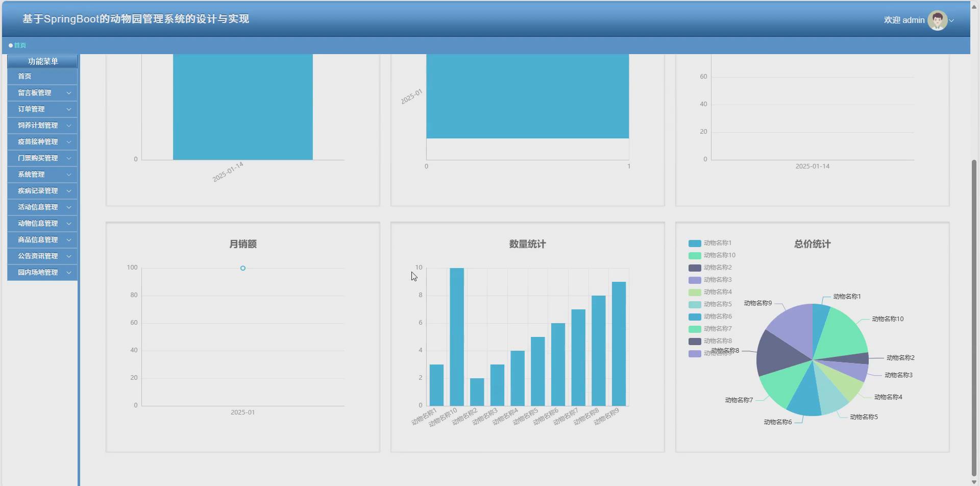Go to 首页 via the breadcrumb link
980x486 pixels.
pyautogui.click(x=20, y=45)
